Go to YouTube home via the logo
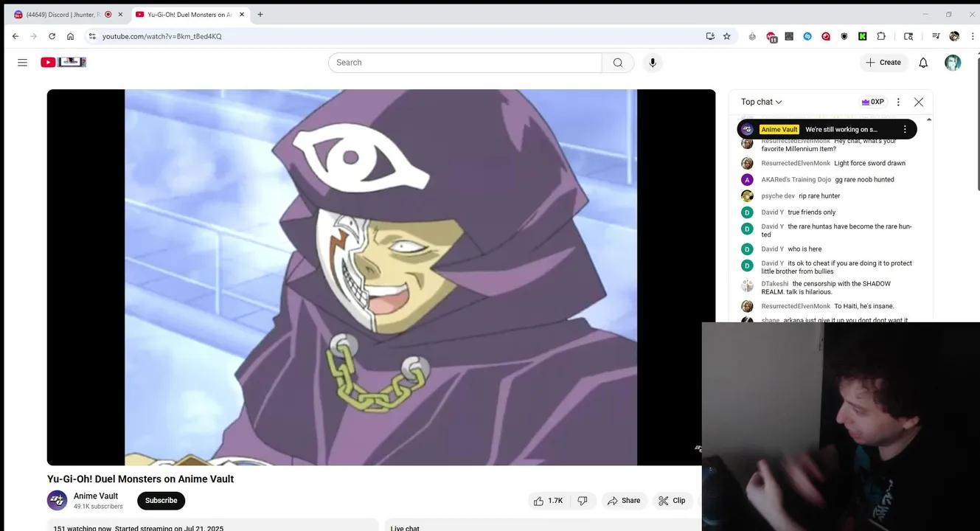This screenshot has height=531, width=980. pos(63,63)
